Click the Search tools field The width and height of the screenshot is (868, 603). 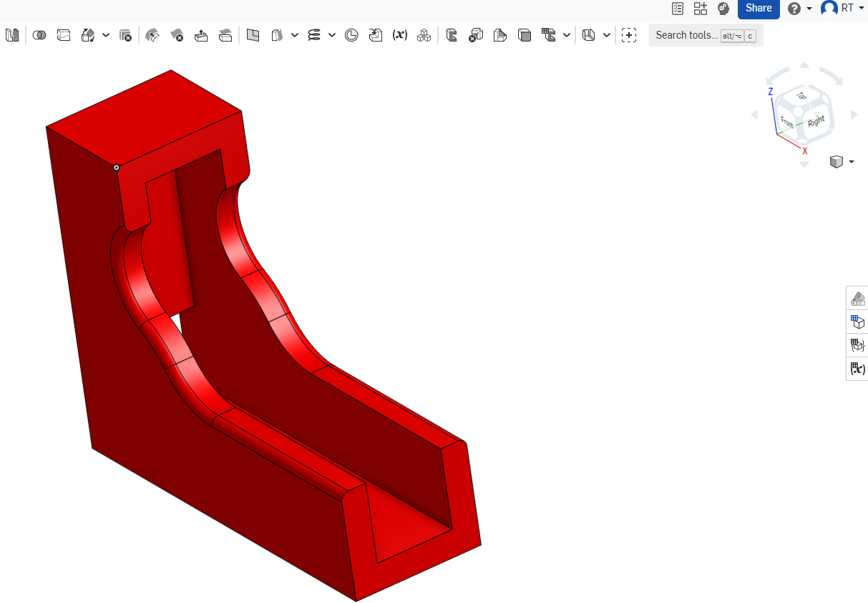(686, 35)
